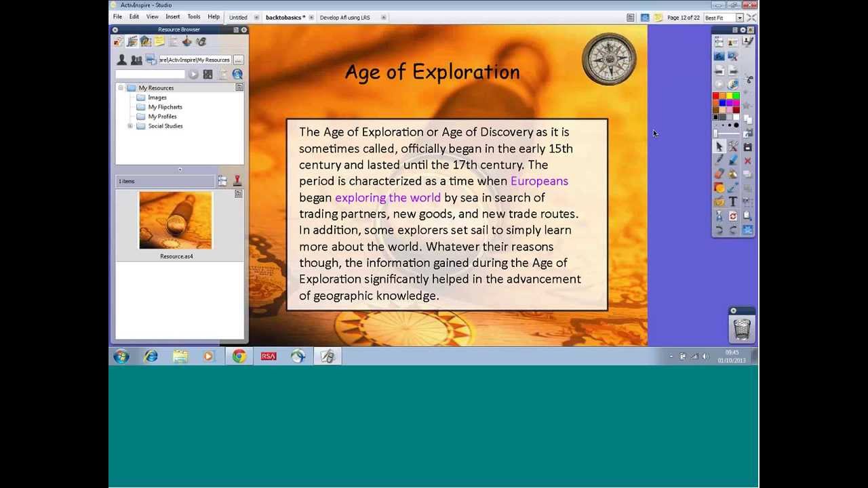Click the Undo arrow in toolbox

point(719,229)
